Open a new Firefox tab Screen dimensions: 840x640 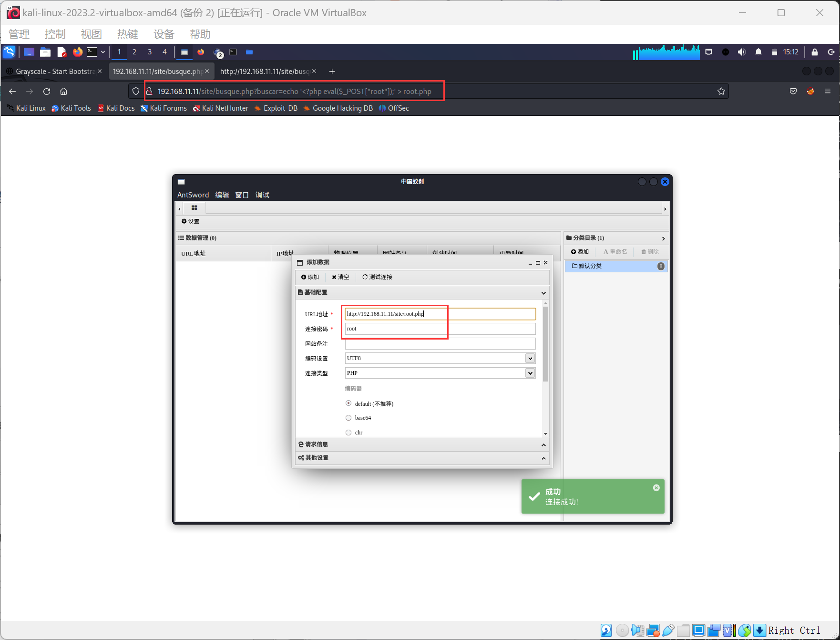332,72
